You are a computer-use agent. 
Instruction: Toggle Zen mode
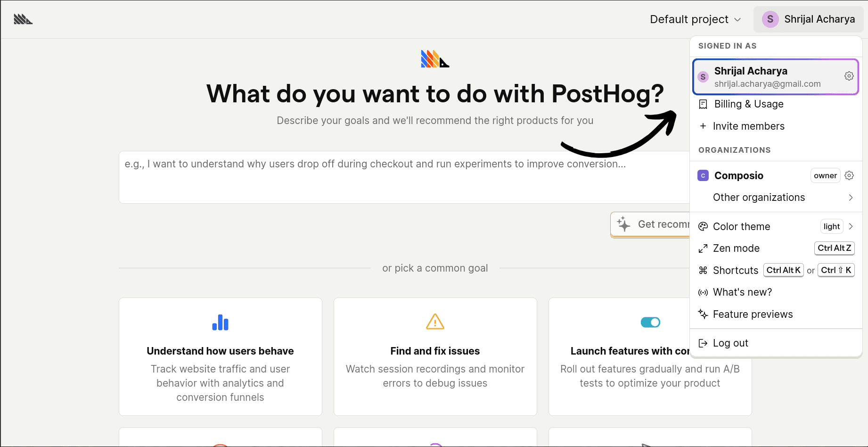pos(776,248)
